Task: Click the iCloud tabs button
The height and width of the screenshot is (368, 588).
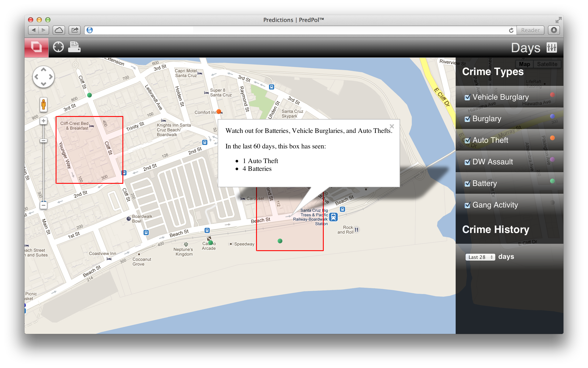Action: [59, 30]
